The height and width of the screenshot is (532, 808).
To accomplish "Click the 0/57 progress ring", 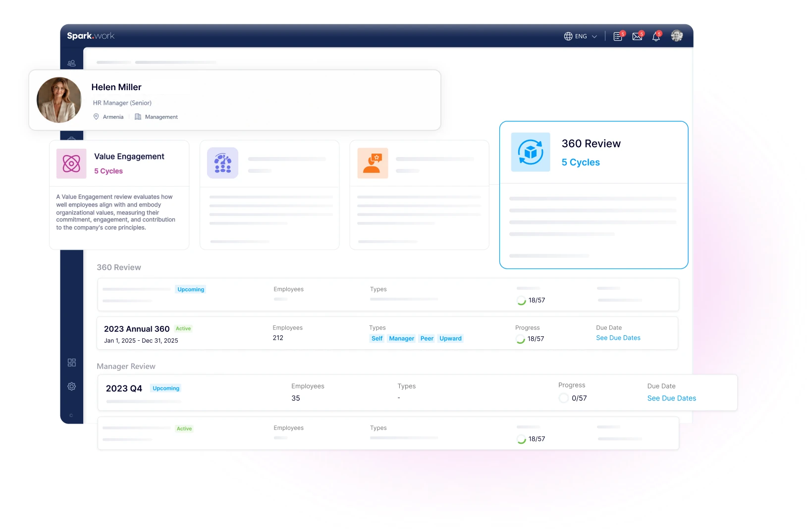I will pyautogui.click(x=564, y=398).
